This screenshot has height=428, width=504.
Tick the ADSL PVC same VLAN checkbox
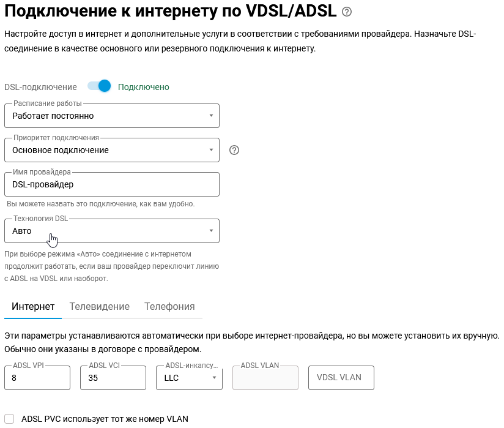click(x=9, y=419)
